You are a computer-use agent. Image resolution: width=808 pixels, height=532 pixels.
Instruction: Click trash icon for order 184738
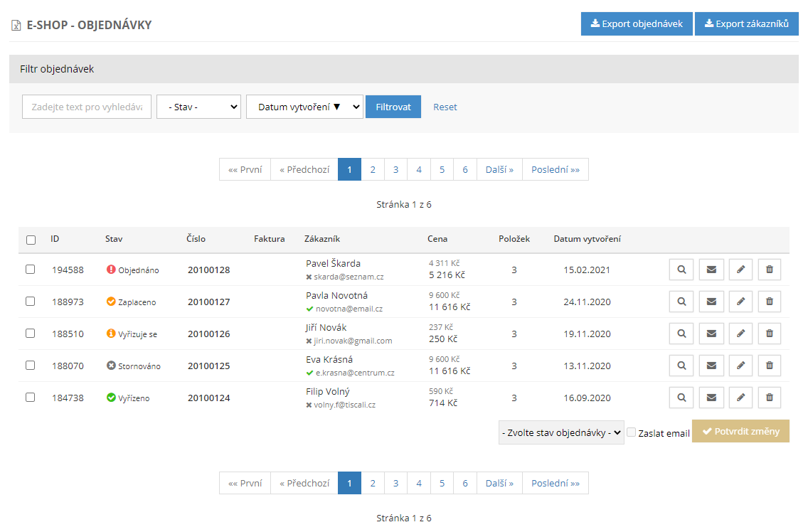click(769, 398)
